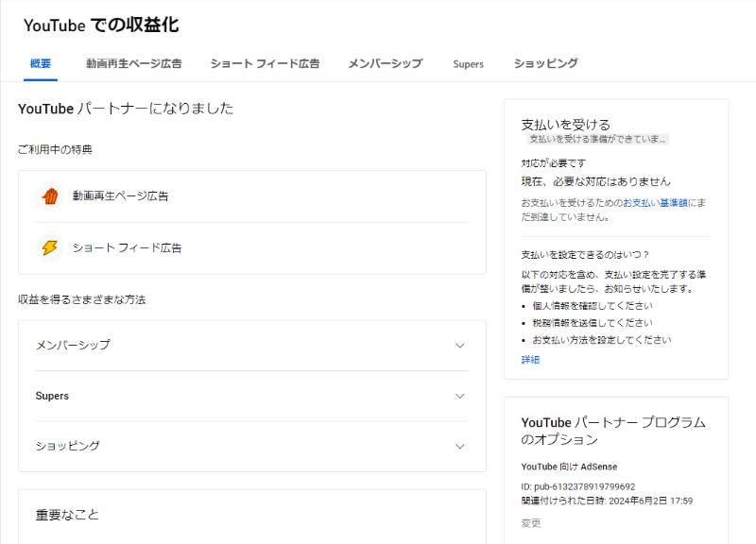Click the ID: pub-6132378919799692 text
This screenshot has width=756, height=544.
[578, 486]
